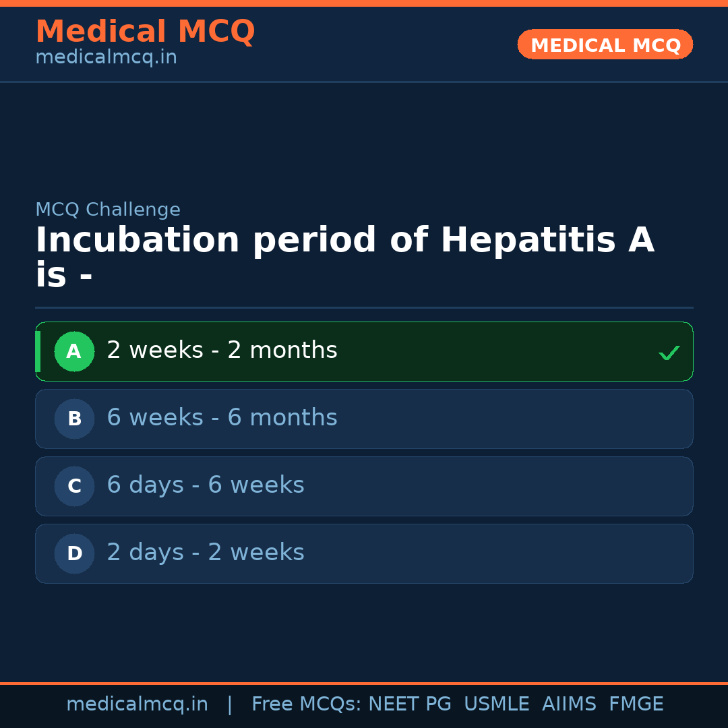Choose answer "6 weeks - 6 months"
The height and width of the screenshot is (728, 728).
(222, 418)
